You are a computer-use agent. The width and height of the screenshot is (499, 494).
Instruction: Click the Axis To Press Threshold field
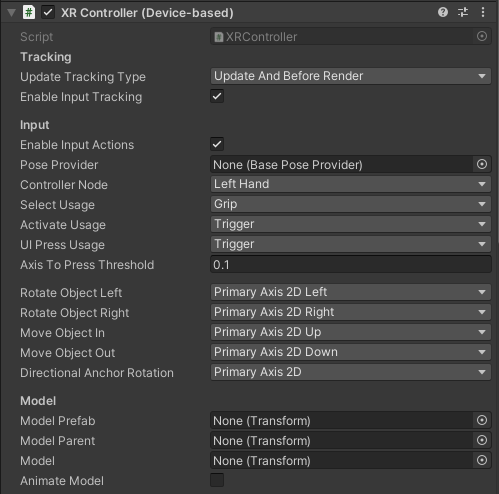point(351,265)
